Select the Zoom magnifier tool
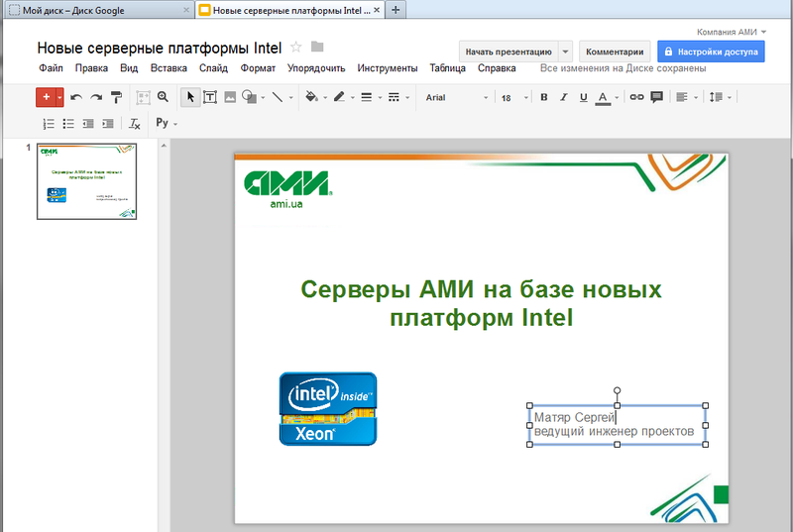Image resolution: width=793 pixels, height=532 pixels. (x=163, y=96)
